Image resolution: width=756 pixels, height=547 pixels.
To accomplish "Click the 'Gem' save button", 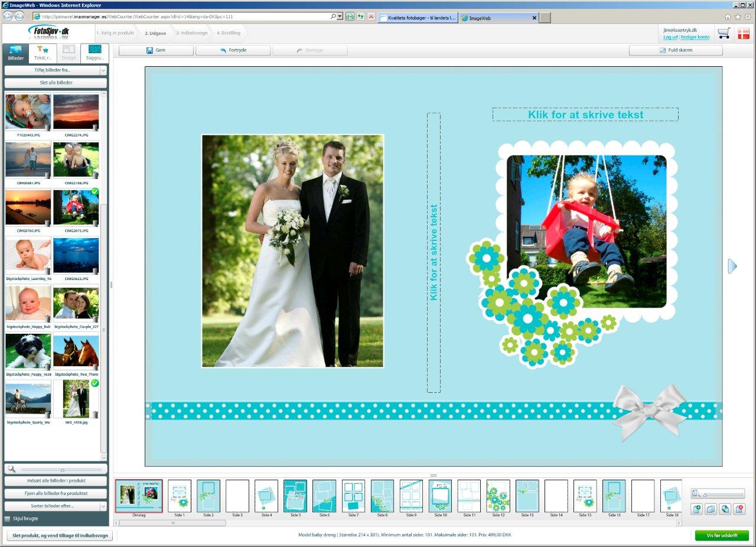I will pos(156,50).
